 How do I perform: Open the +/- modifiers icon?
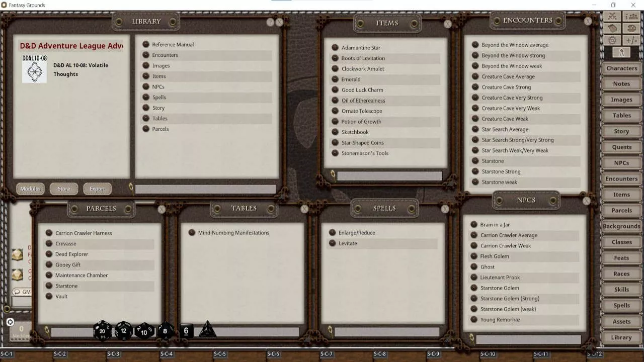631,41
